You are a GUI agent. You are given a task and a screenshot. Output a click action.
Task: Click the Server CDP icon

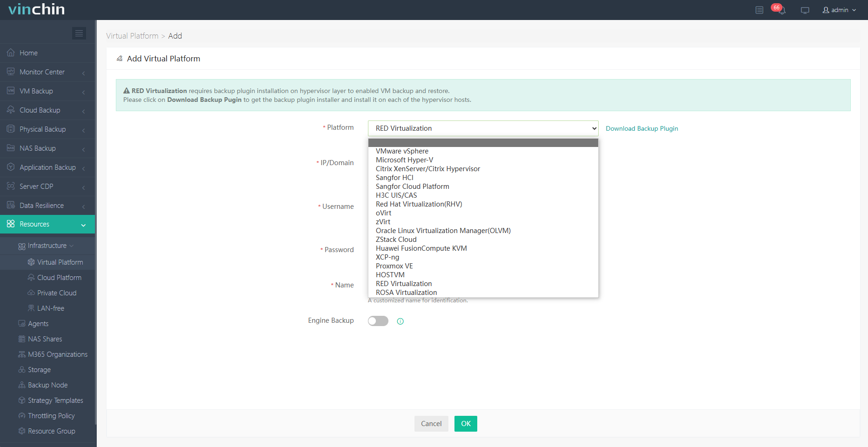tap(11, 186)
